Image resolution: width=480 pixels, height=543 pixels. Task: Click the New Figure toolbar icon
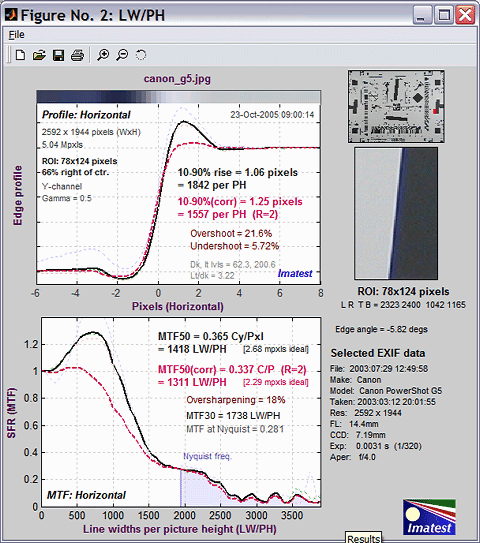[x=20, y=55]
